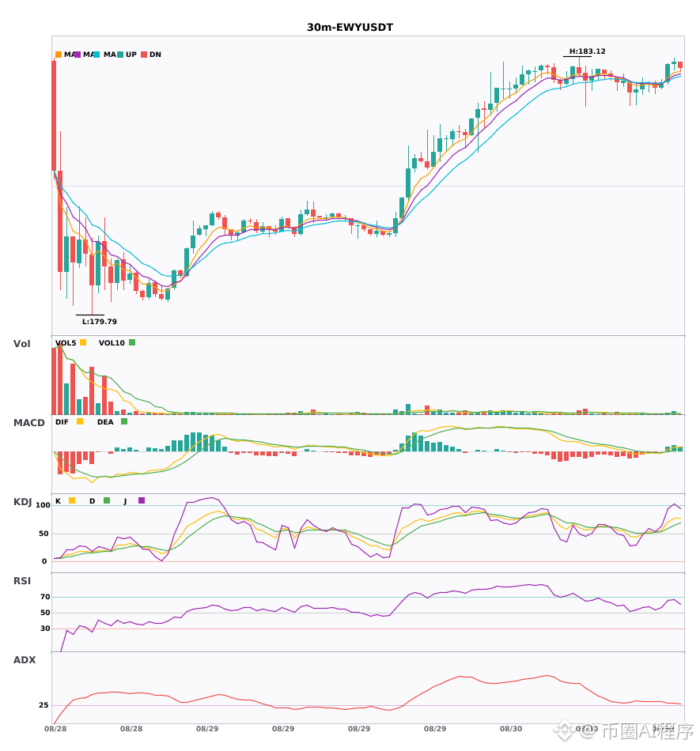This screenshot has height=751, width=700.
Task: Click the KDJ panel label
Action: (22, 501)
